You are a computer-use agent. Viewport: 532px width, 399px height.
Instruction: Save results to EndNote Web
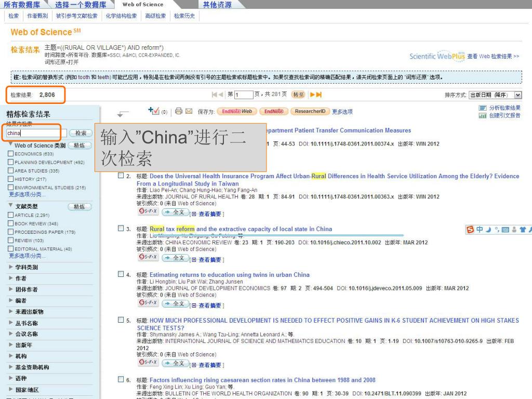coord(237,111)
